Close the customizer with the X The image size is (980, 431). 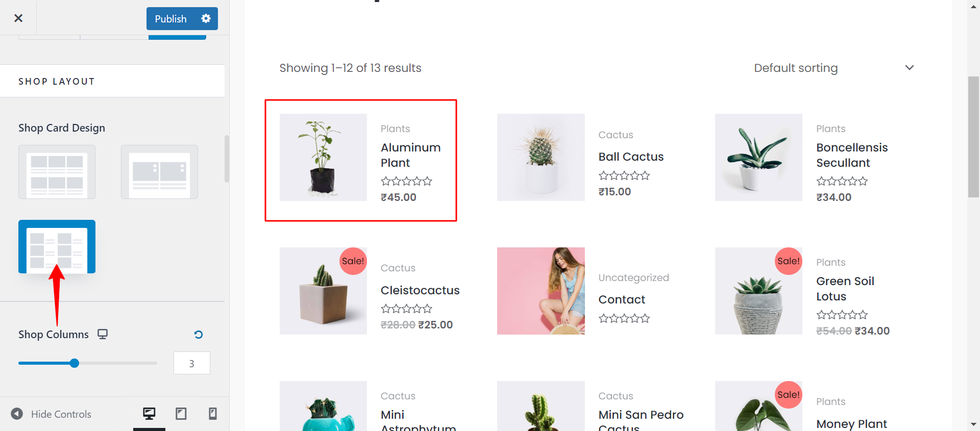[x=18, y=18]
